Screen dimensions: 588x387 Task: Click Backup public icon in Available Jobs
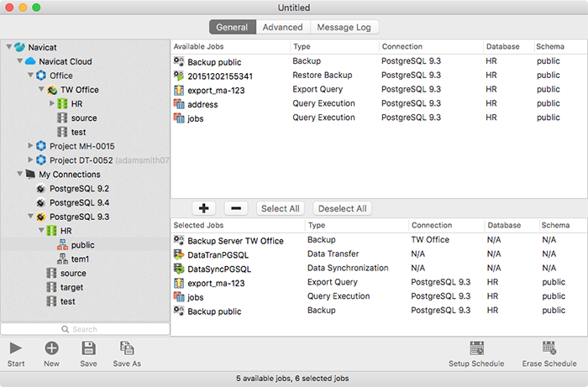point(179,61)
